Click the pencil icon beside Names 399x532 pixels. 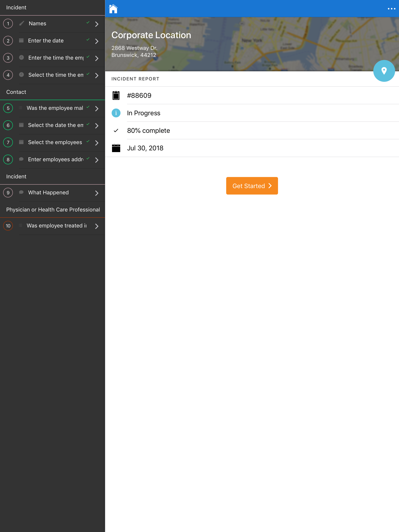(21, 23)
